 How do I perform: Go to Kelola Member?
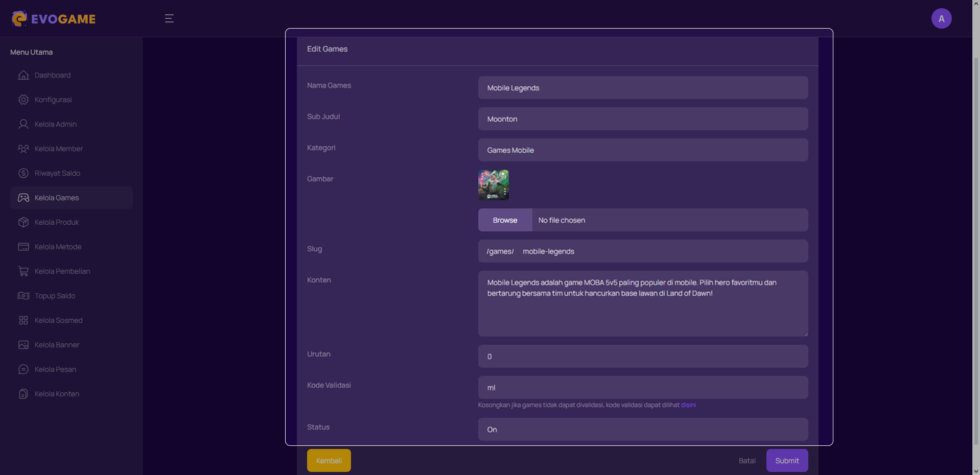point(72,149)
